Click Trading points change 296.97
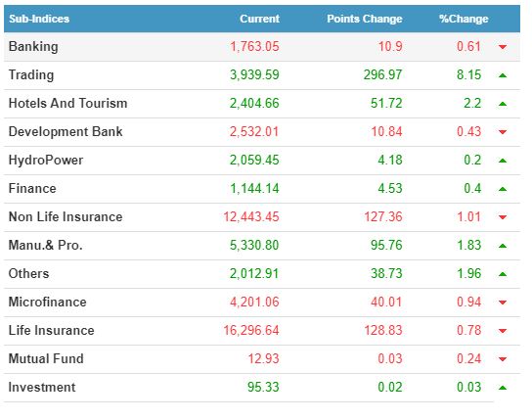This screenshot has width=532, height=420. coord(383,75)
